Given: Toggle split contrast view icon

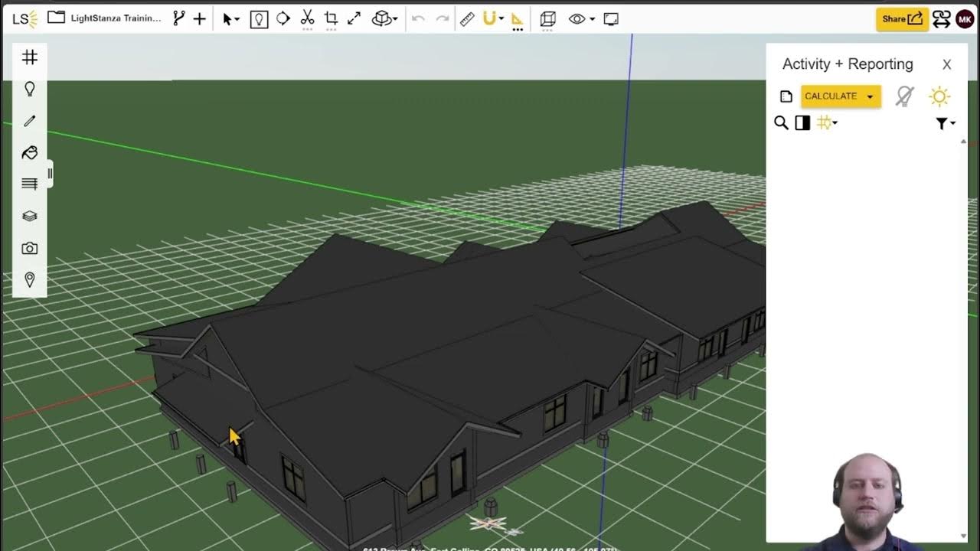Looking at the screenshot, I should point(802,123).
